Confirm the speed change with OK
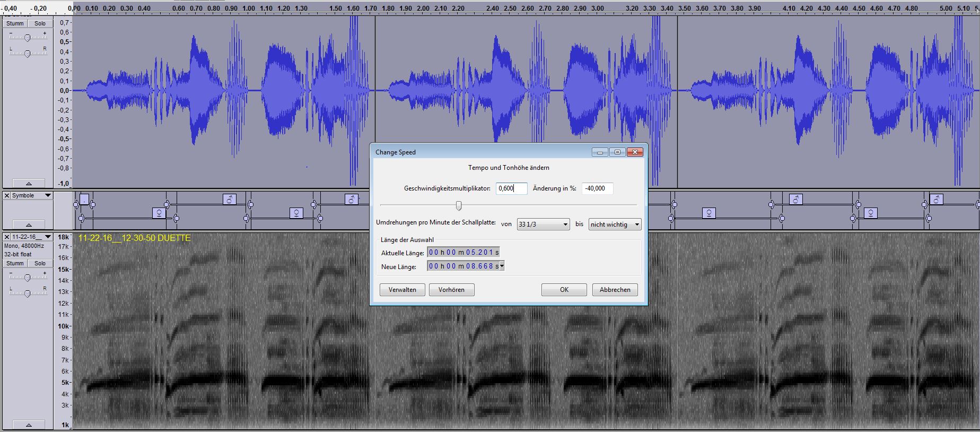 tap(564, 290)
